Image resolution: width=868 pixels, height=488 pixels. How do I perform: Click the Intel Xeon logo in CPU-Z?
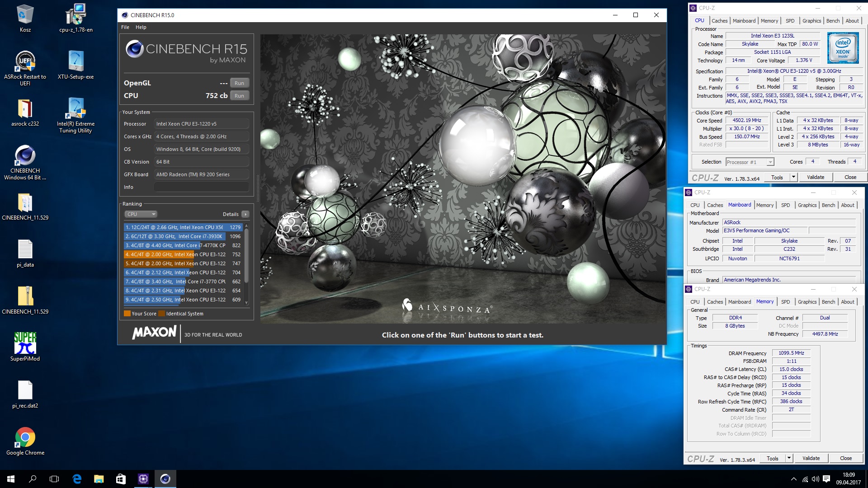843,48
